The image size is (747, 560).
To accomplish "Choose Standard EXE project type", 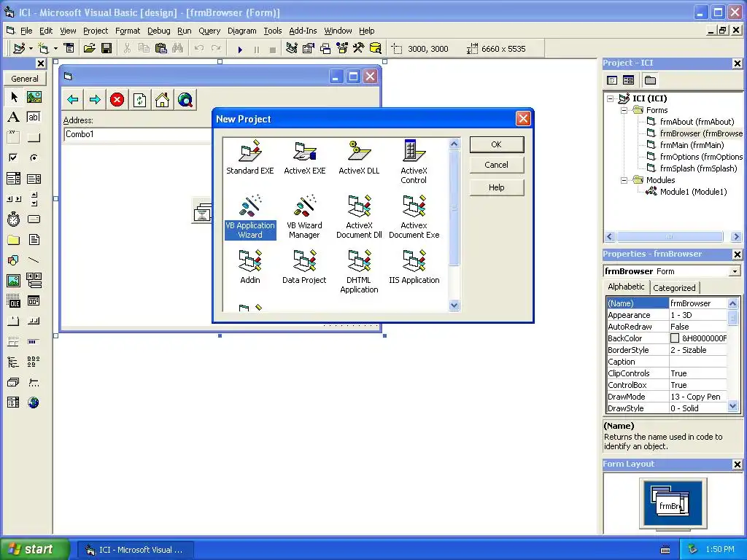I will click(x=250, y=157).
